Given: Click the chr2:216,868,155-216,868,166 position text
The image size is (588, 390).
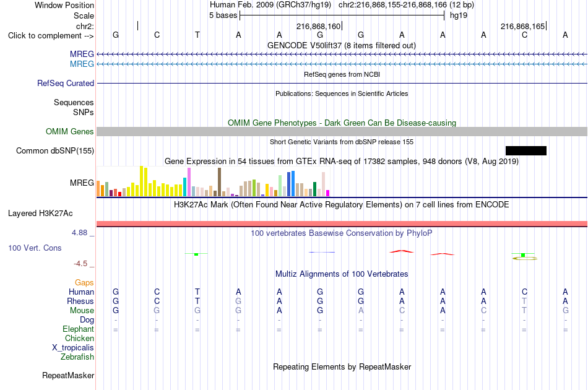Looking at the screenshot, I should tap(392, 5).
